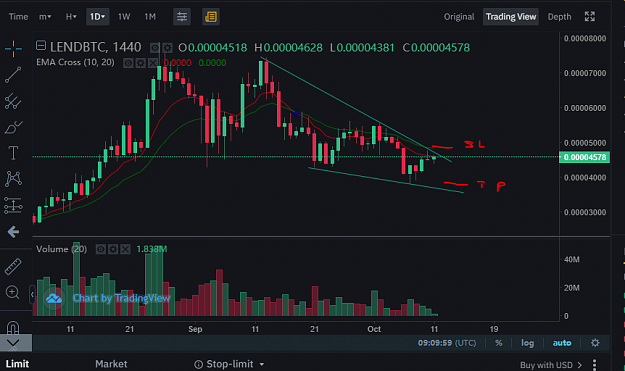Select the long position prediction tool

tap(13, 206)
